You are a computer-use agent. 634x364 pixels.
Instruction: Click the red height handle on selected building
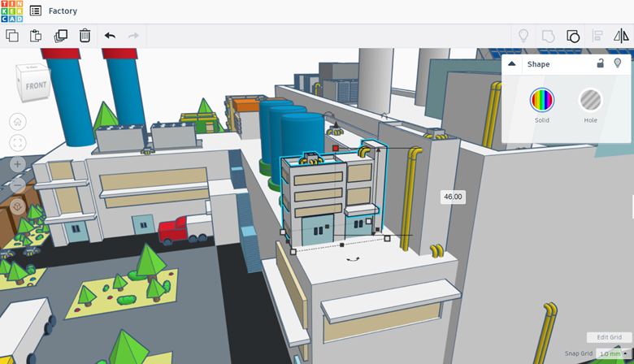[x=335, y=148]
